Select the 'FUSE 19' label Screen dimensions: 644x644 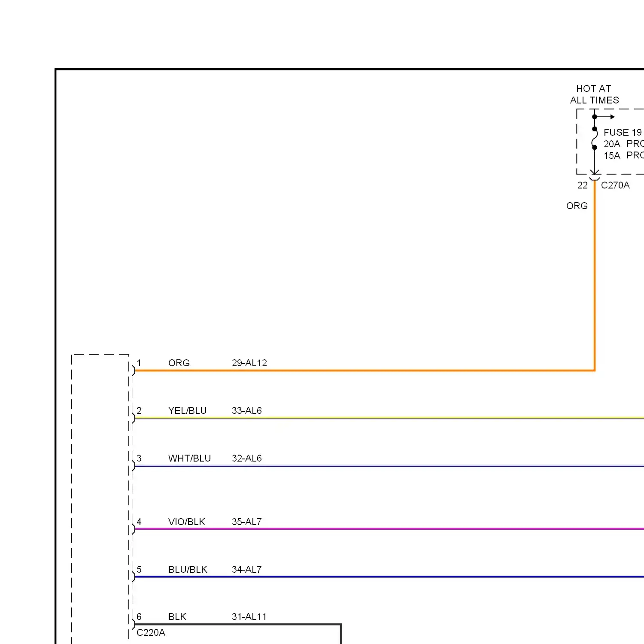(x=623, y=132)
